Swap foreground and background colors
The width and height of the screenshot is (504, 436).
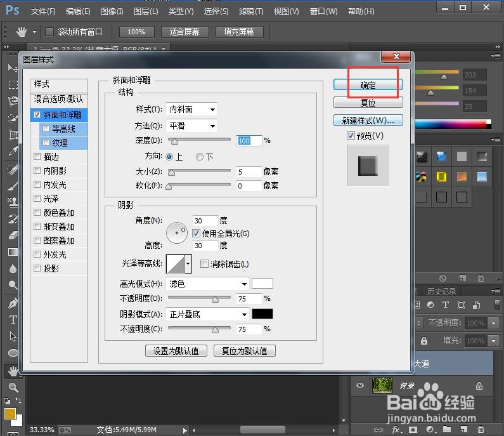18,400
